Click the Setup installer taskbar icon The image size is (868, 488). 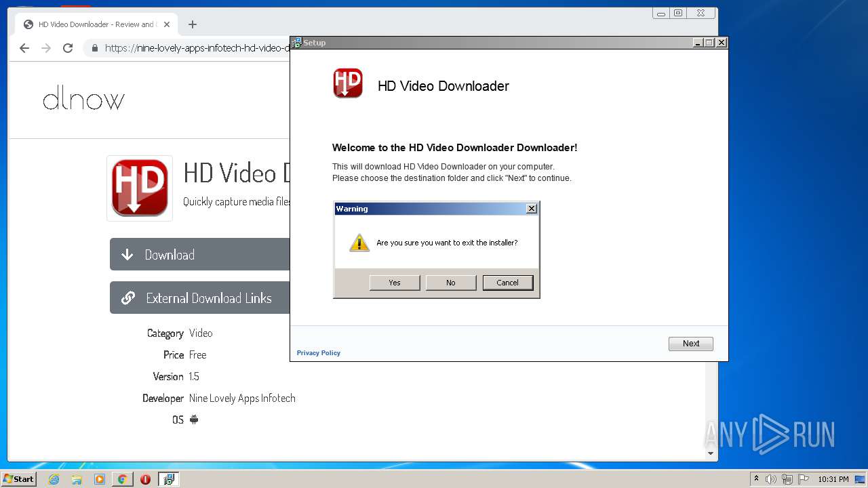(x=168, y=479)
